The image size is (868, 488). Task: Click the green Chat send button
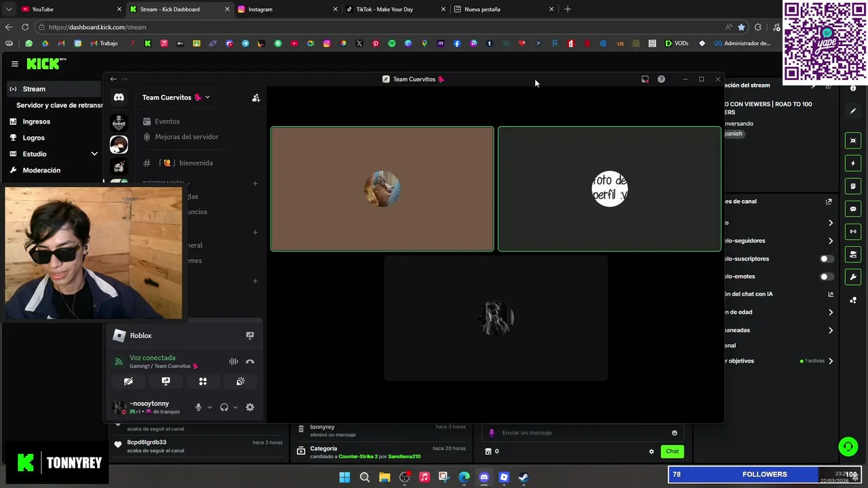(x=672, y=451)
